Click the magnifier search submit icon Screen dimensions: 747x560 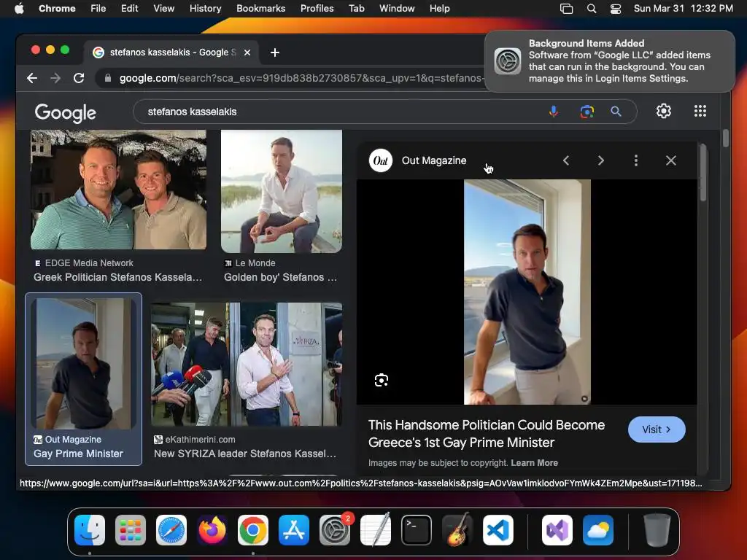tap(616, 112)
